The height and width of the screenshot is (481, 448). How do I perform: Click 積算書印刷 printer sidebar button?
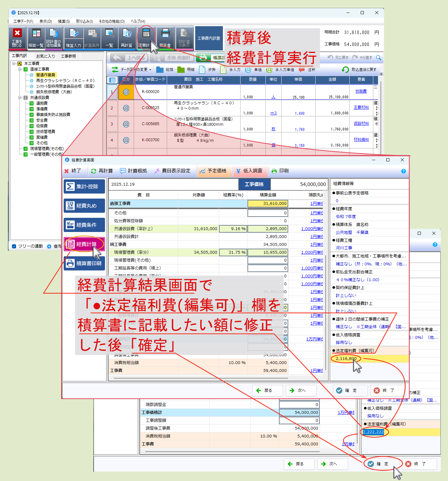[84, 263]
